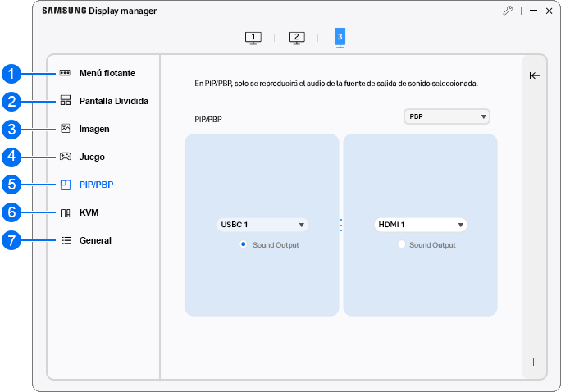Open the PBP mode dropdown

446,116
